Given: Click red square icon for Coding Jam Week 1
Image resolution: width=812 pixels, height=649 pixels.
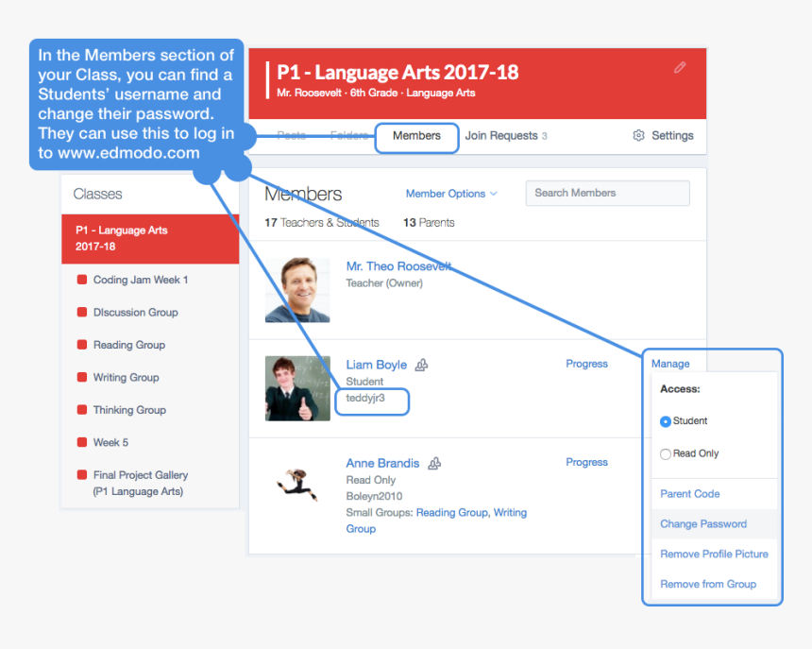Looking at the screenshot, I should [82, 280].
